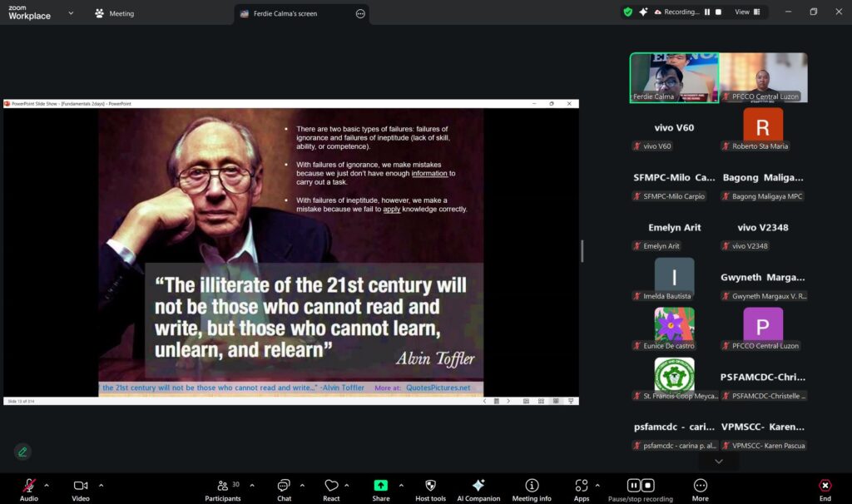
Task: Click the red End meeting button
Action: (x=825, y=487)
